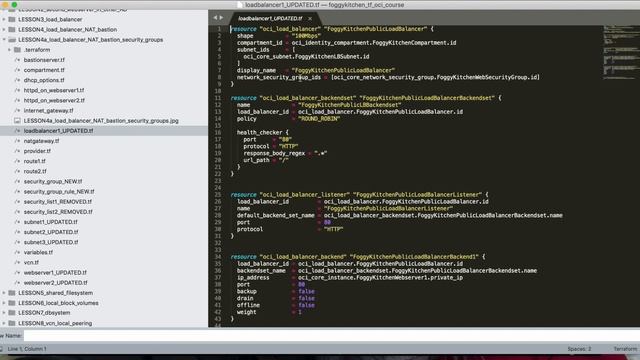Change the Terraform syntax in status bar
The width and height of the screenshot is (640, 360).
(625, 349)
